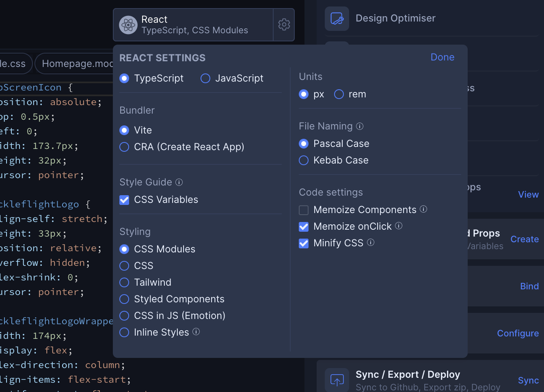Disable the Memoize onClick checkbox

click(x=304, y=226)
